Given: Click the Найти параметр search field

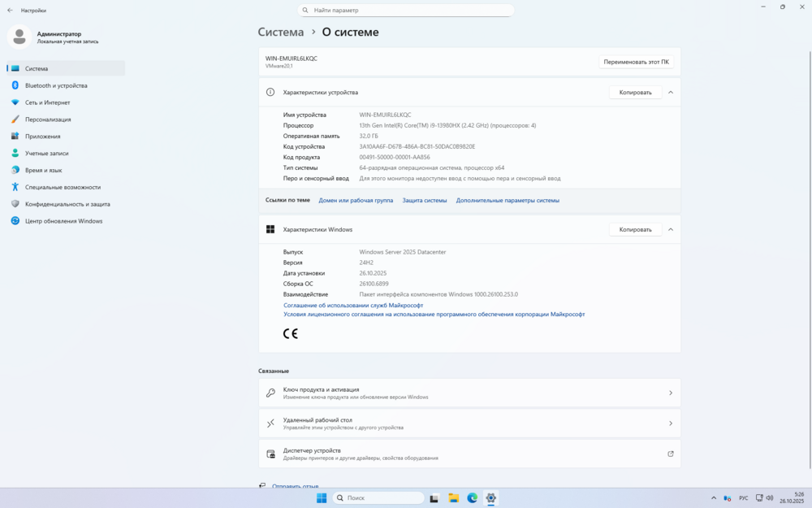Looking at the screenshot, I should pos(406,11).
